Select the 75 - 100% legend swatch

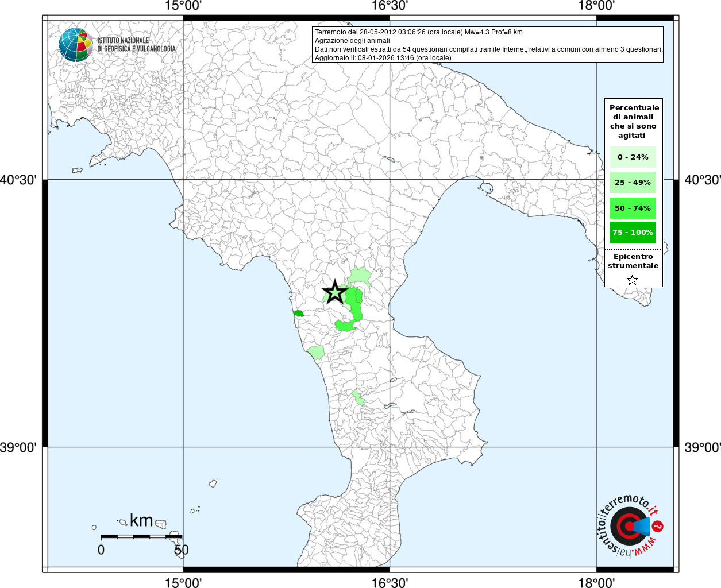coord(633,233)
